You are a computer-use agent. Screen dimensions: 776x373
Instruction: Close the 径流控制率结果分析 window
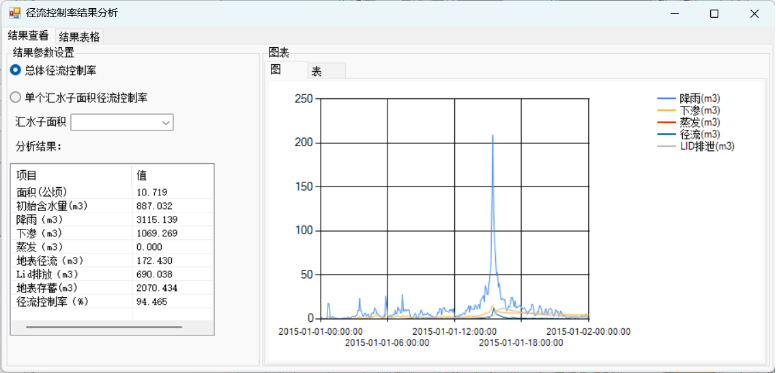point(754,14)
